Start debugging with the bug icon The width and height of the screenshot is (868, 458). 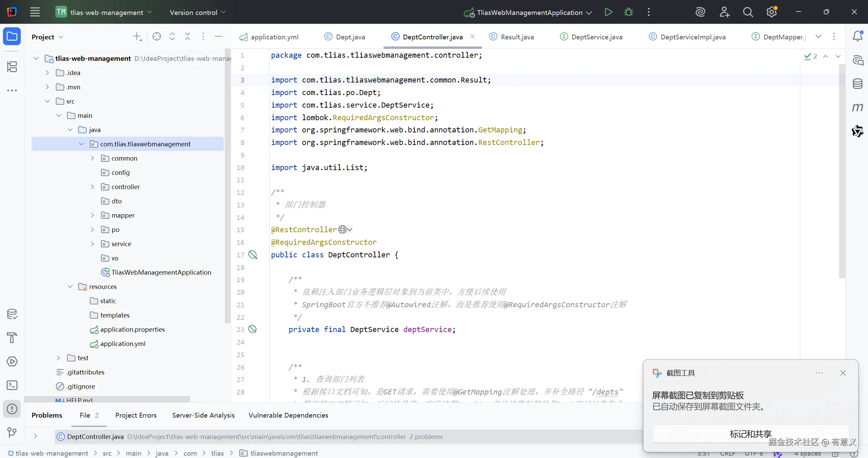[628, 12]
